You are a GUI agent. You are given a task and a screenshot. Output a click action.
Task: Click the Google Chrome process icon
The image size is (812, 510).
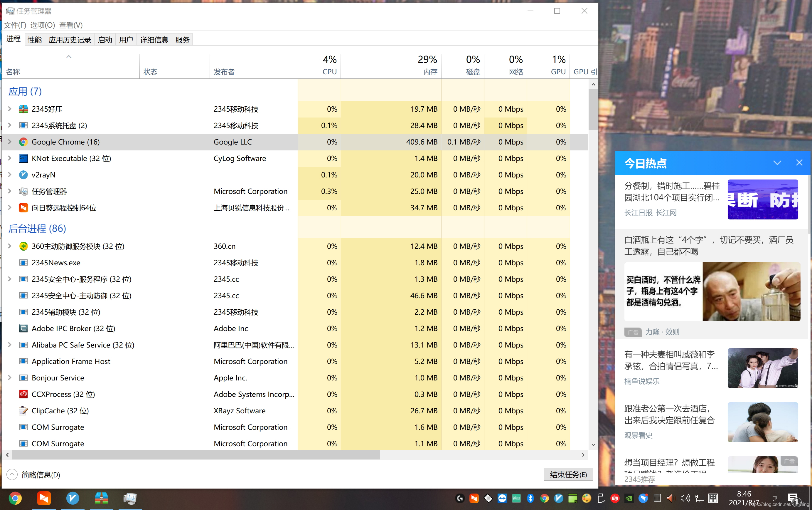pyautogui.click(x=23, y=142)
